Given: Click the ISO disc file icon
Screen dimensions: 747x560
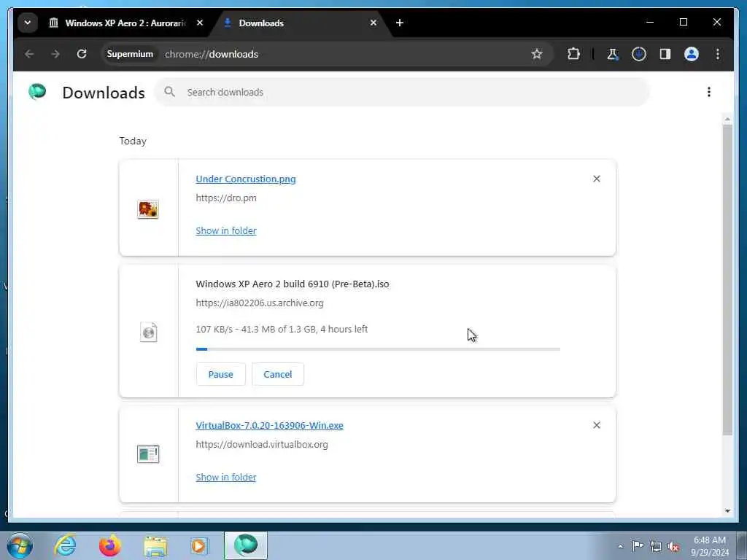Looking at the screenshot, I should coord(149,332).
